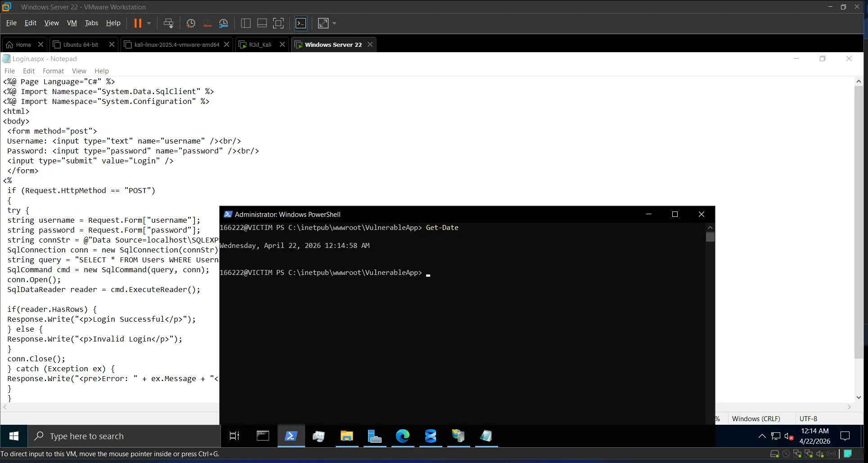Maximize the PowerShell window
The height and width of the screenshot is (463, 868).
click(x=675, y=214)
